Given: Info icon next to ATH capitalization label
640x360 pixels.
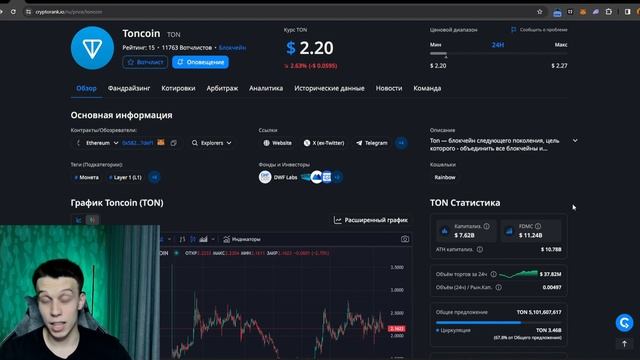Looking at the screenshot, I should pos(480,249).
